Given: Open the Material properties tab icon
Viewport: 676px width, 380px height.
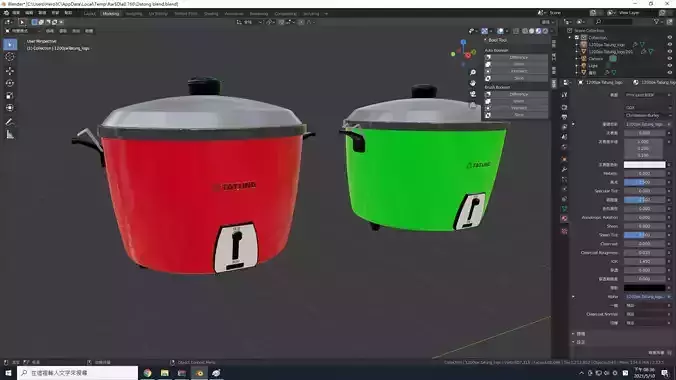Looking at the screenshot, I should pos(564,219).
